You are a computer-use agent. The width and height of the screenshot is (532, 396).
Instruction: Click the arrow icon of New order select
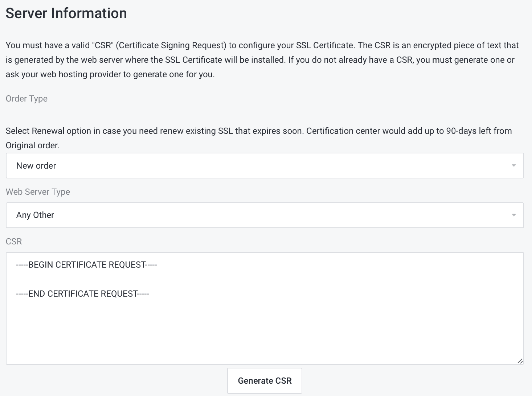coord(513,166)
